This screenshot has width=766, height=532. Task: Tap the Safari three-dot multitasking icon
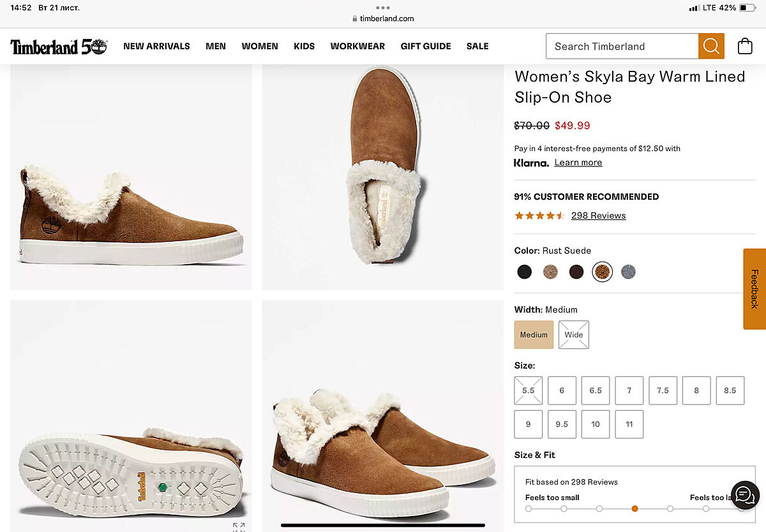[x=383, y=8]
